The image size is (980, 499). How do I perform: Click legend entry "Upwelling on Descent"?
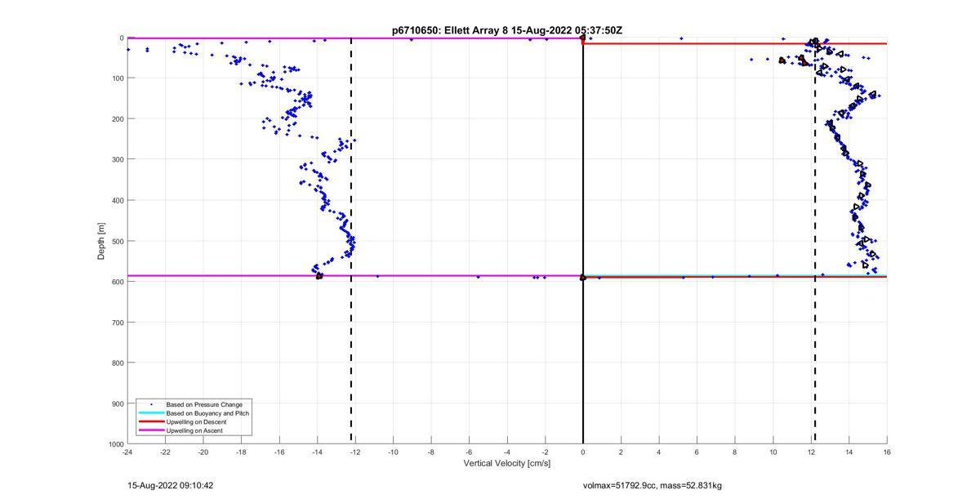(197, 421)
